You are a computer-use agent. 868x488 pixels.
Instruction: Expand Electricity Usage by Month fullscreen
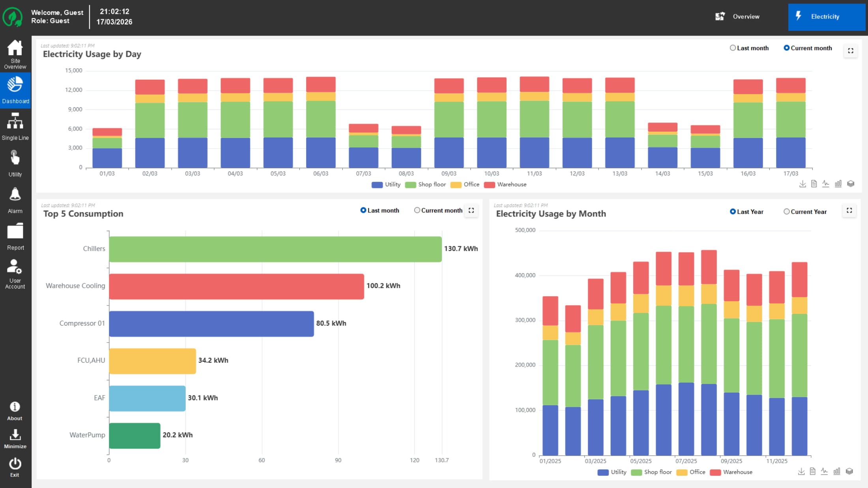coord(849,210)
